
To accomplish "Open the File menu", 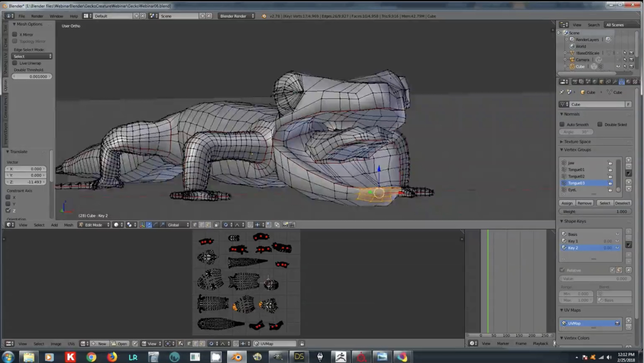I will [22, 16].
